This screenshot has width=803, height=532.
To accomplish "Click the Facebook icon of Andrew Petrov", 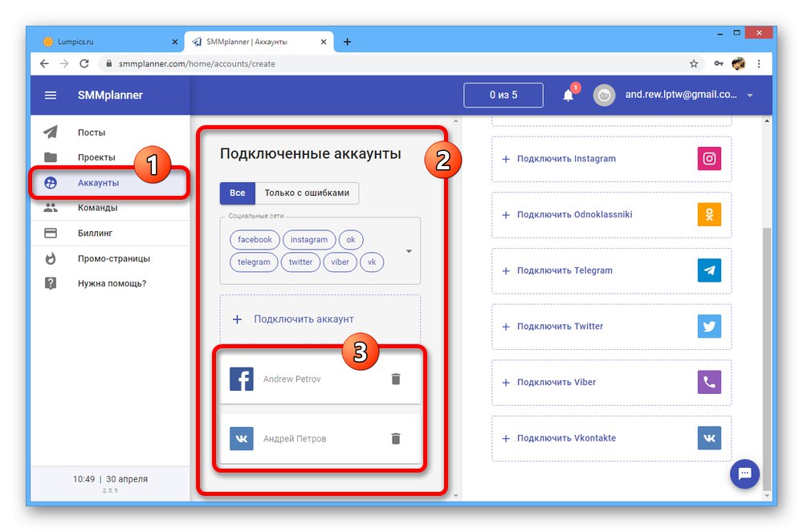I will pyautogui.click(x=241, y=379).
